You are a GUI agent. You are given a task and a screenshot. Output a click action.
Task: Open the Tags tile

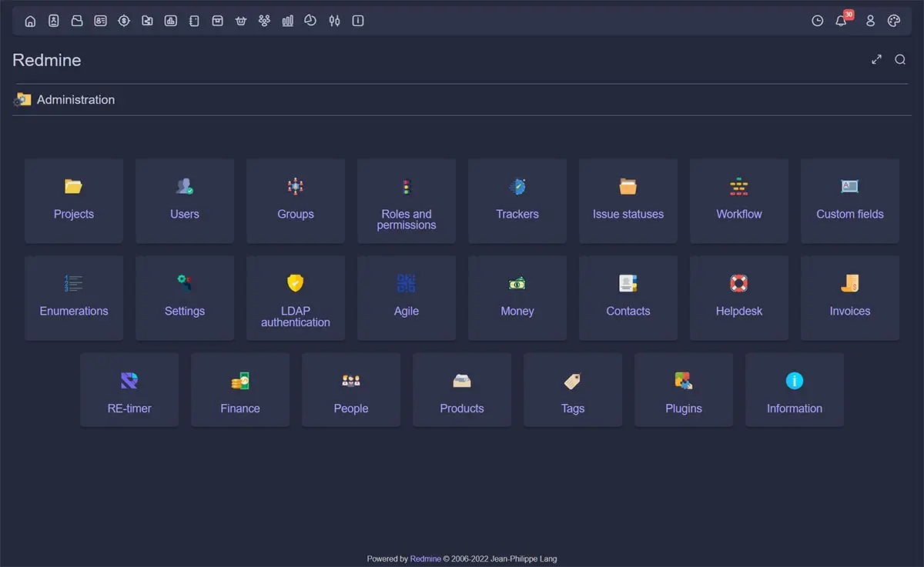point(573,389)
